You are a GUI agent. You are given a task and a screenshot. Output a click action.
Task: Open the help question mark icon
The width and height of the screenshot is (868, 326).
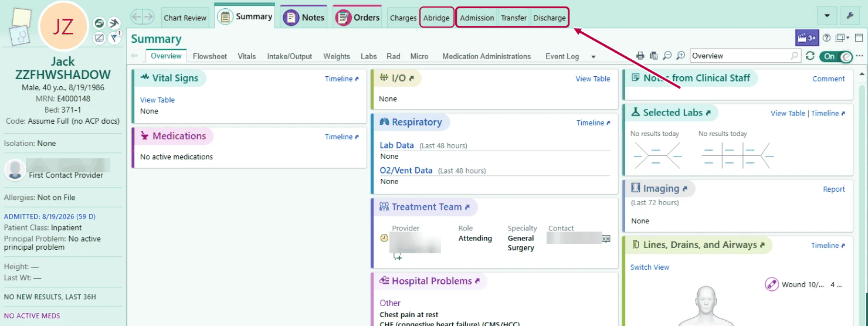click(x=826, y=38)
